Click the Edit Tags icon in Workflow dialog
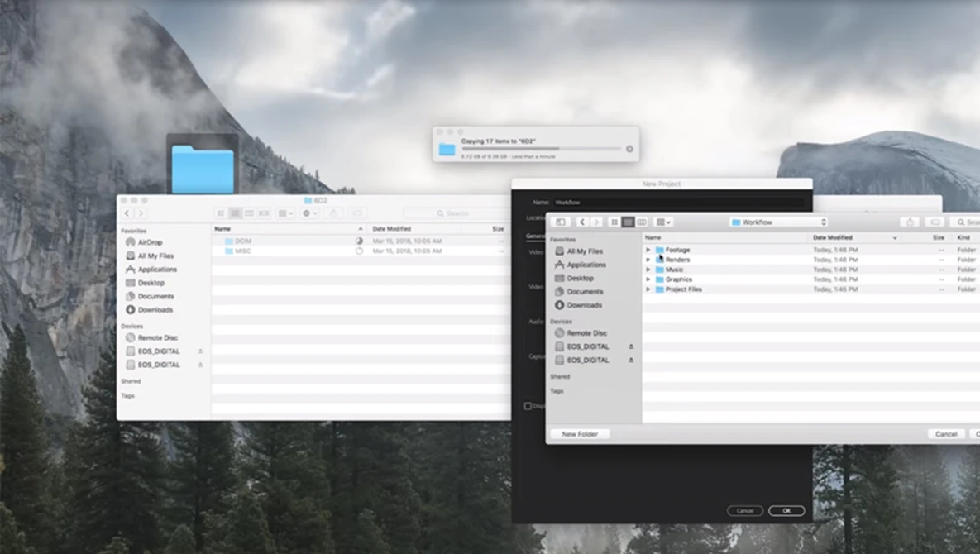 point(935,222)
